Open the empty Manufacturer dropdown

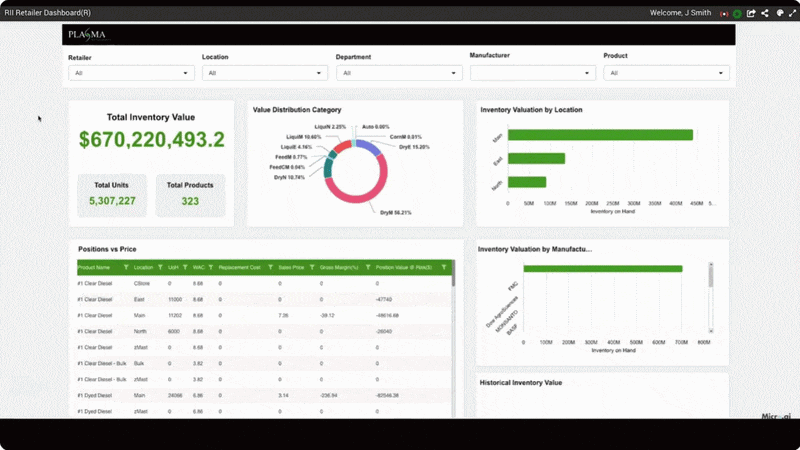532,73
